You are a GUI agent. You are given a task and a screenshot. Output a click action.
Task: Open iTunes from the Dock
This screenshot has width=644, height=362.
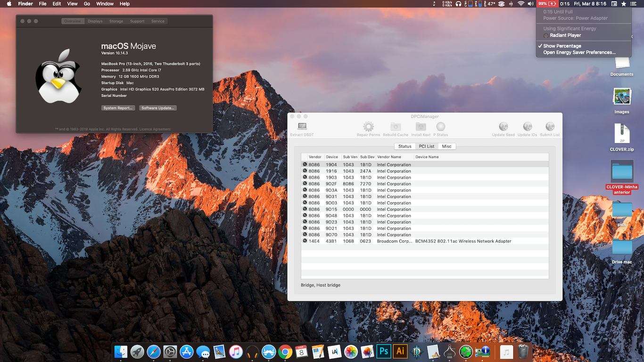click(236, 351)
